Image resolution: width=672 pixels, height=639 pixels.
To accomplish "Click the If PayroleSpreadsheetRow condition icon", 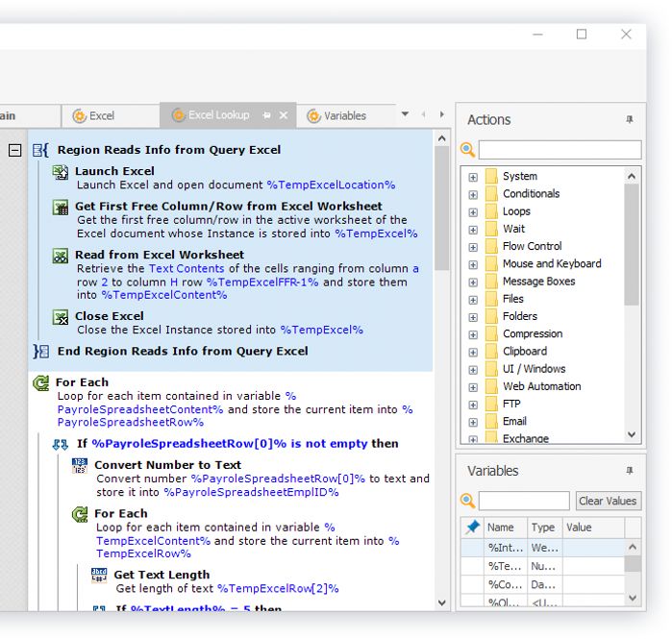I will [x=61, y=445].
